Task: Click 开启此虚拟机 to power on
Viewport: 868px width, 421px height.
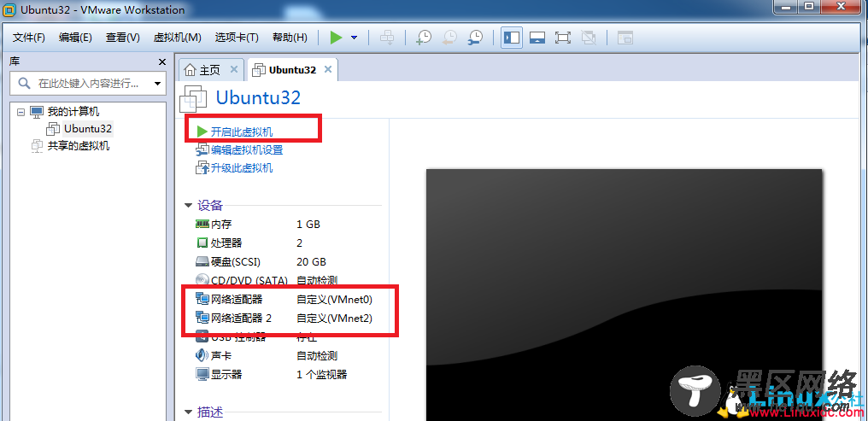Action: pyautogui.click(x=242, y=132)
